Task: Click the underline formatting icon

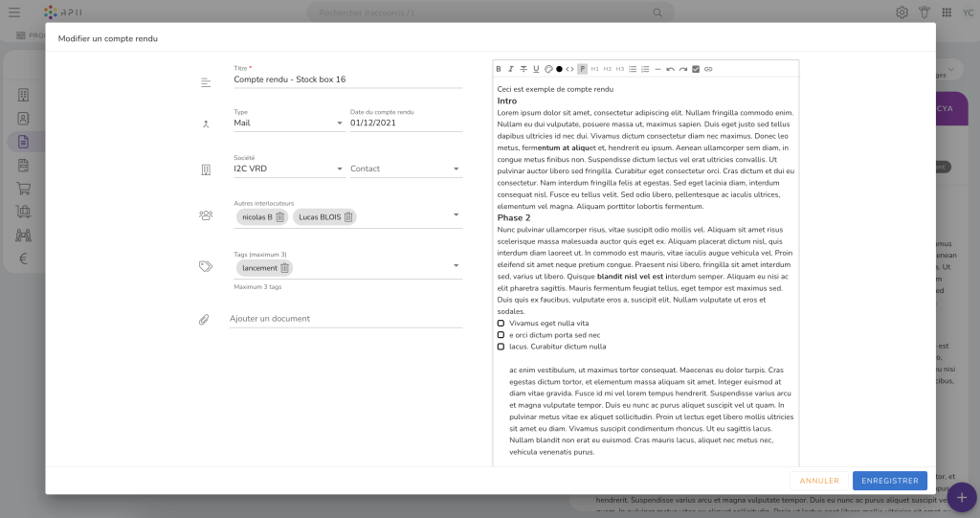Action: tap(536, 69)
